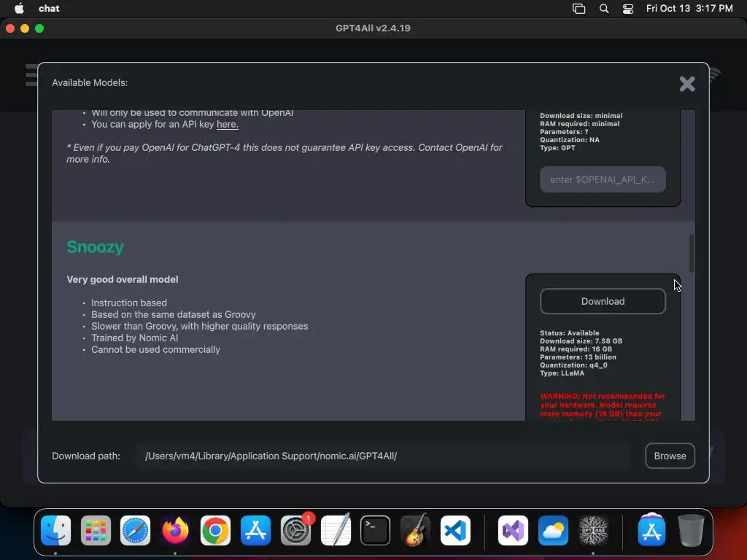
Task: Click the Stage Manager menu bar icon
Action: click(x=578, y=9)
